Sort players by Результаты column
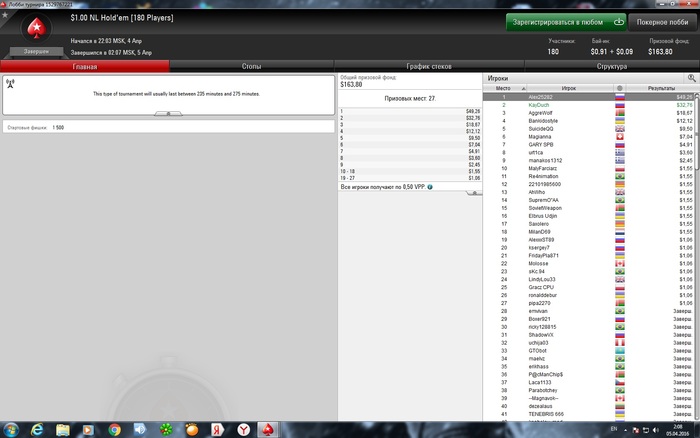This screenshot has height=438, width=700. [x=661, y=88]
